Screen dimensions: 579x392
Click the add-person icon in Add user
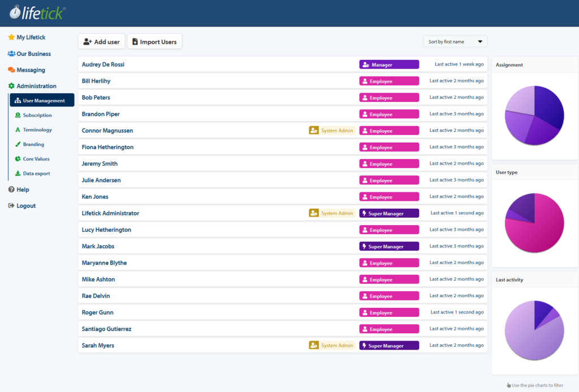point(88,42)
